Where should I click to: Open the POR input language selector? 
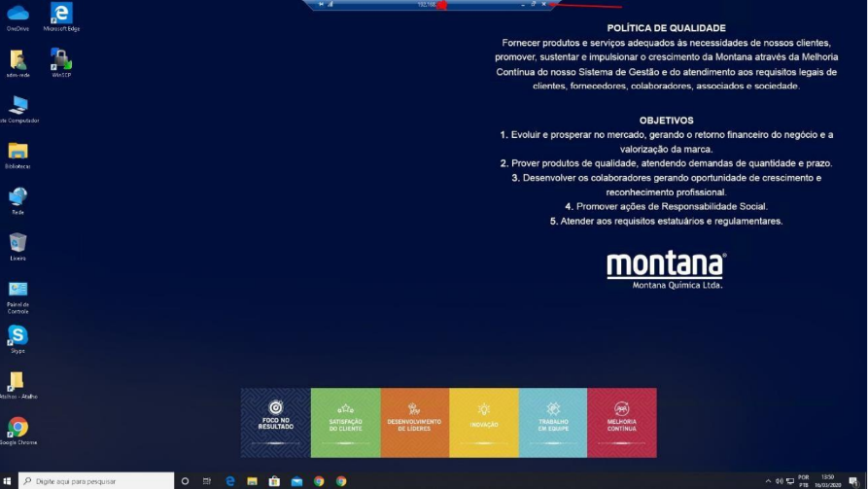pos(803,481)
